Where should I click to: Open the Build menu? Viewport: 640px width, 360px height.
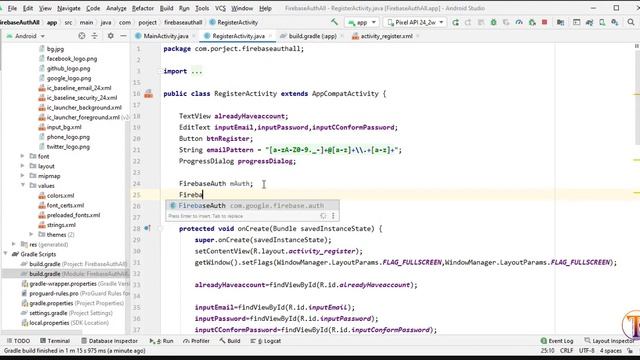click(x=166, y=8)
